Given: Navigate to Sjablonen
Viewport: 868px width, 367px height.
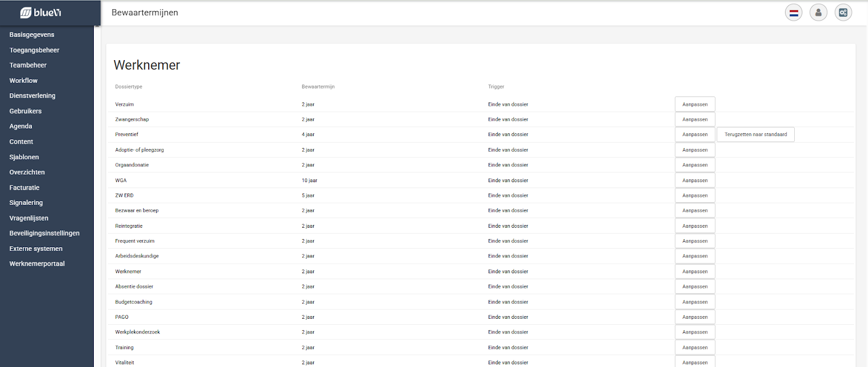Looking at the screenshot, I should coord(24,157).
